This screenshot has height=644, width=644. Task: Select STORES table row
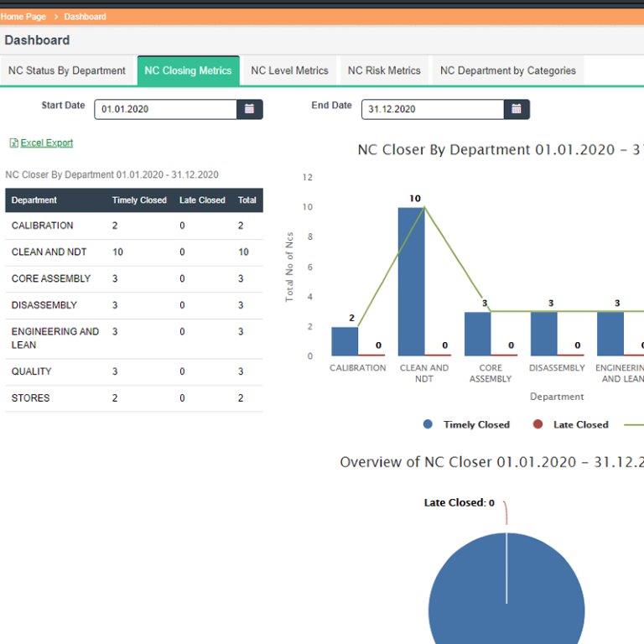(x=134, y=398)
